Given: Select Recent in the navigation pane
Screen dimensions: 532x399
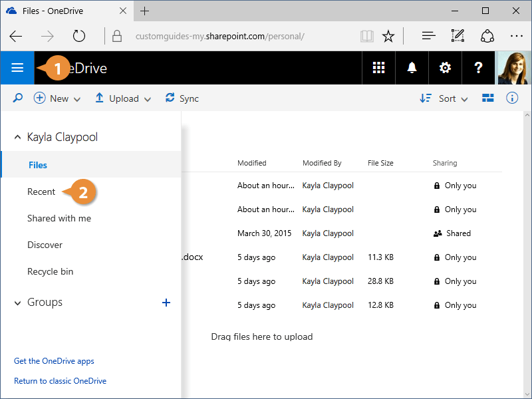Looking at the screenshot, I should click(41, 192).
